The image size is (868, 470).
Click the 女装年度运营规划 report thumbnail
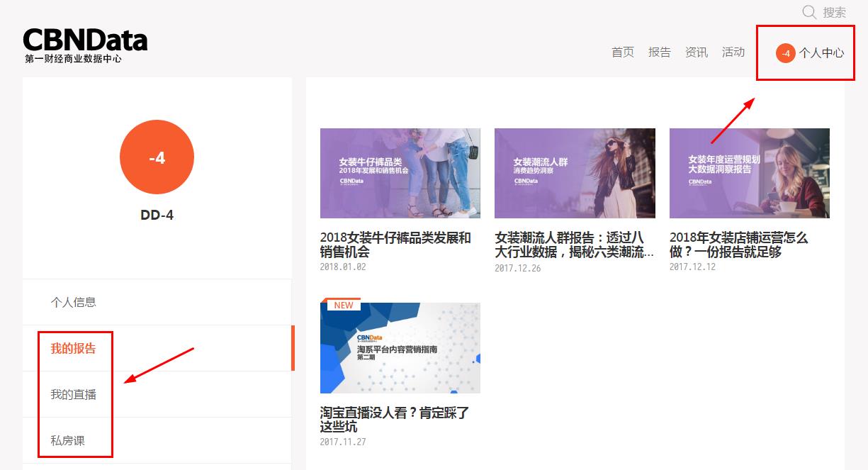point(749,173)
